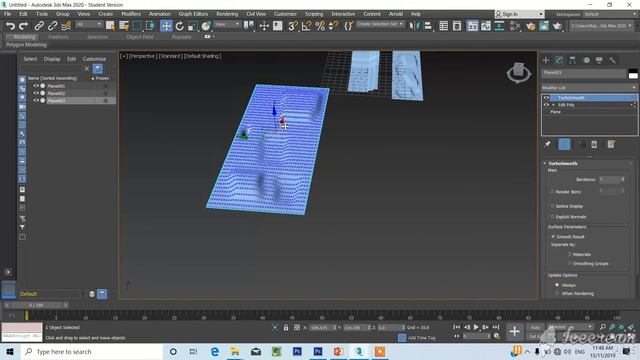Click the Render Production teapot icon

(x=558, y=26)
